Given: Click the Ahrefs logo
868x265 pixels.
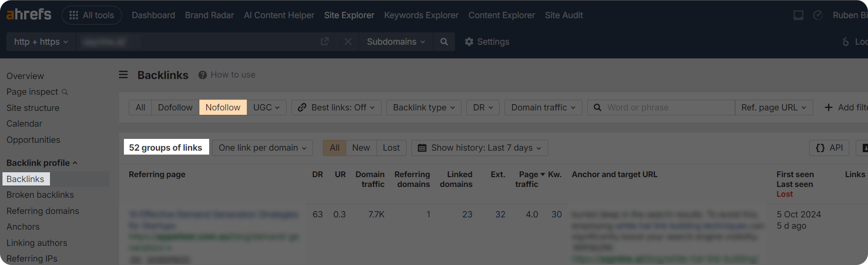Looking at the screenshot, I should 28,15.
